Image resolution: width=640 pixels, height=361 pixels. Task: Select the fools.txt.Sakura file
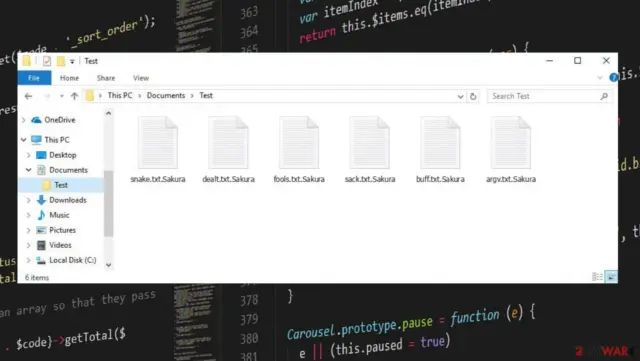(x=299, y=149)
